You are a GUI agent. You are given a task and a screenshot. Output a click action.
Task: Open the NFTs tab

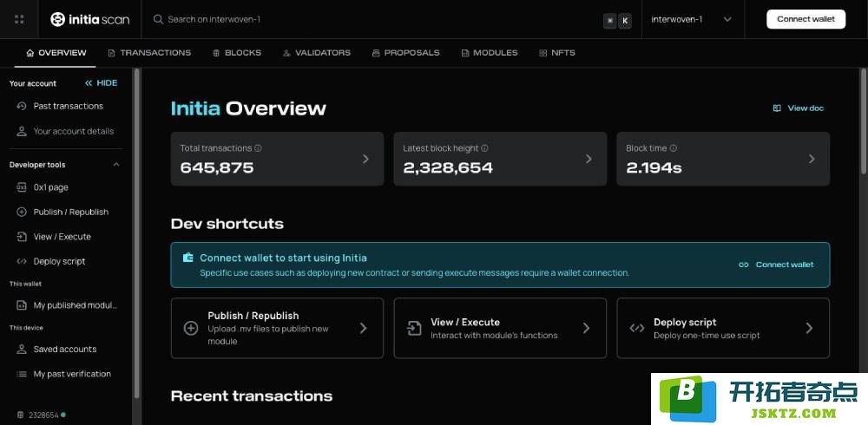pos(557,53)
